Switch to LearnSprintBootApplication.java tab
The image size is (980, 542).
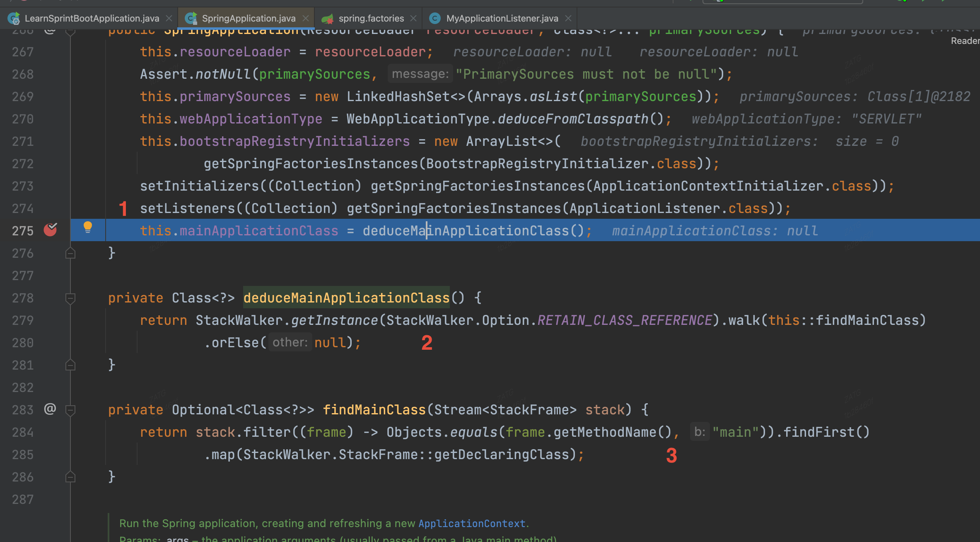(x=92, y=18)
